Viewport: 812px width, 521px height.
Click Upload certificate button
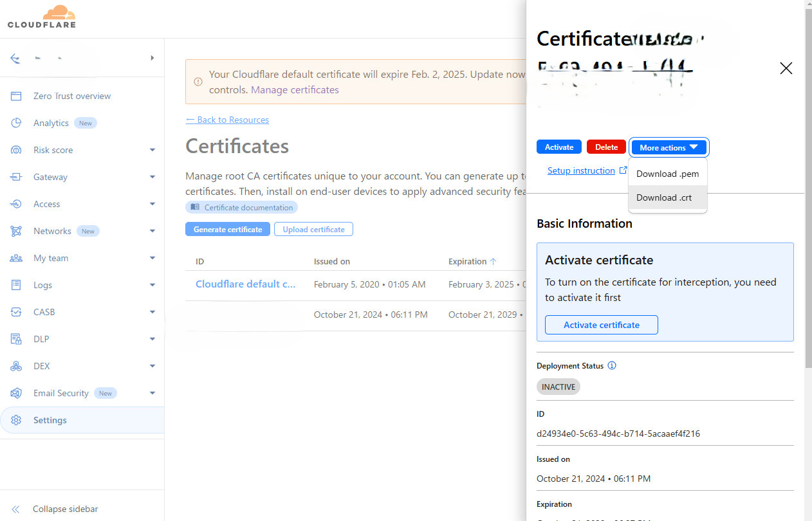pyautogui.click(x=313, y=229)
